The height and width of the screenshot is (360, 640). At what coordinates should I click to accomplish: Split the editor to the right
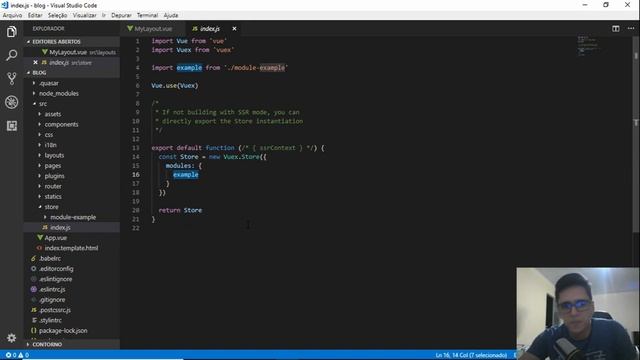pos(616,29)
